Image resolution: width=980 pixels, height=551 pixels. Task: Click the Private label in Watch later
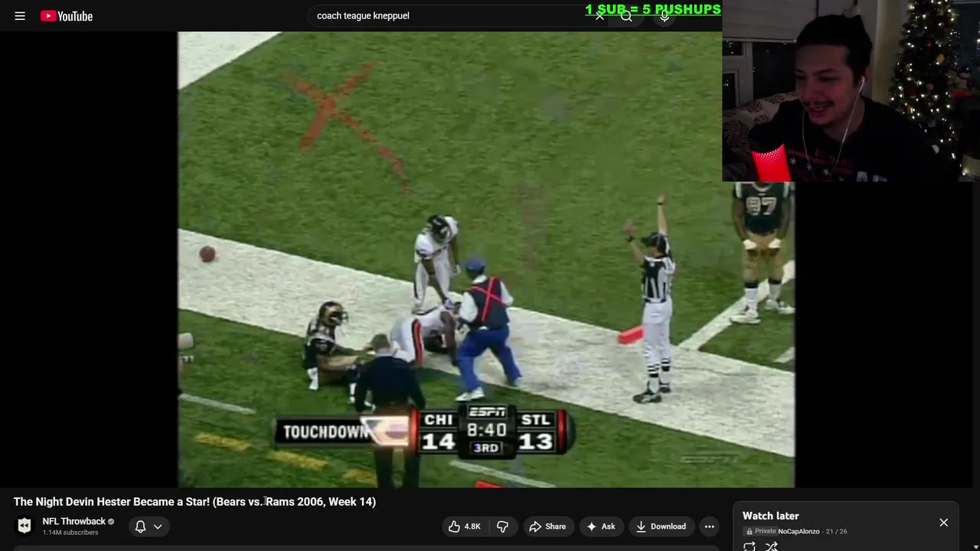pos(765,531)
